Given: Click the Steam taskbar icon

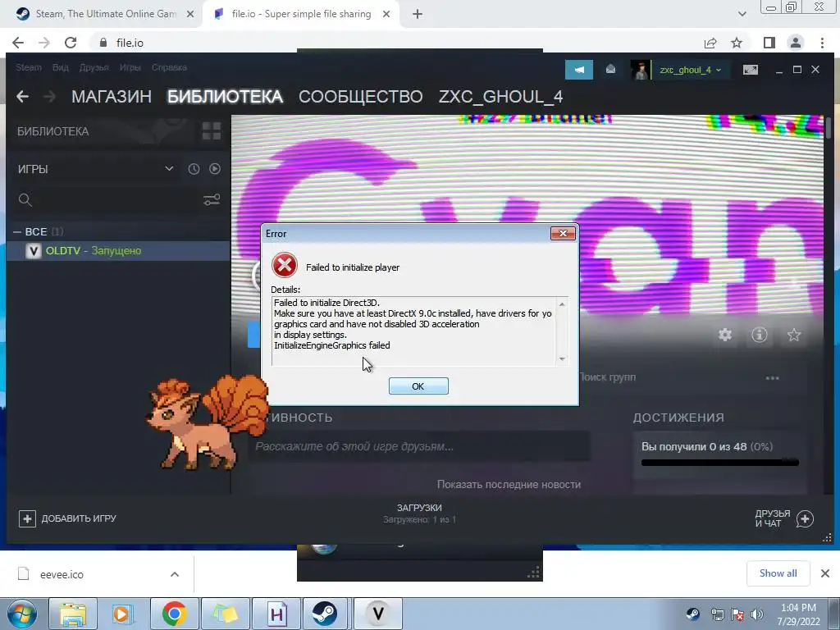Looking at the screenshot, I should [x=325, y=614].
